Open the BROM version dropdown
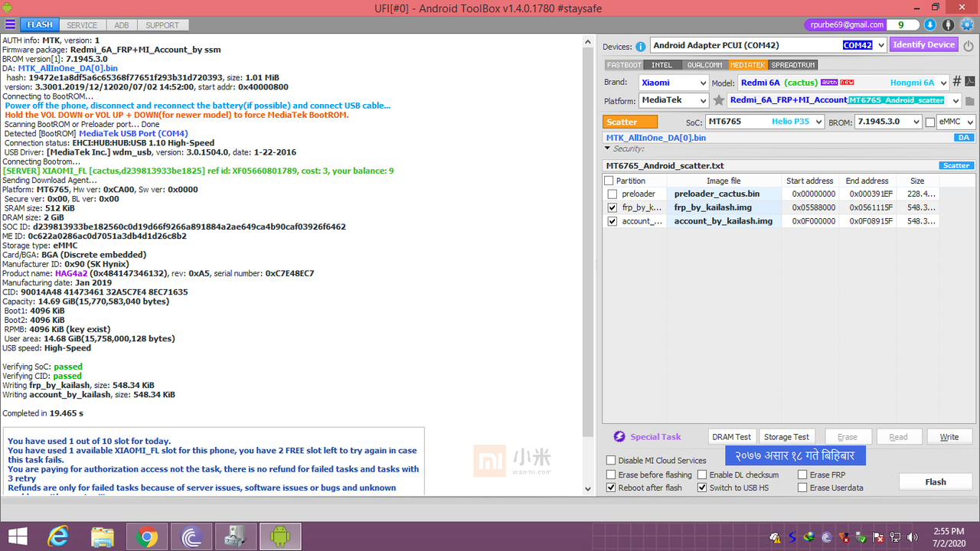This screenshot has height=551, width=980. click(x=916, y=122)
